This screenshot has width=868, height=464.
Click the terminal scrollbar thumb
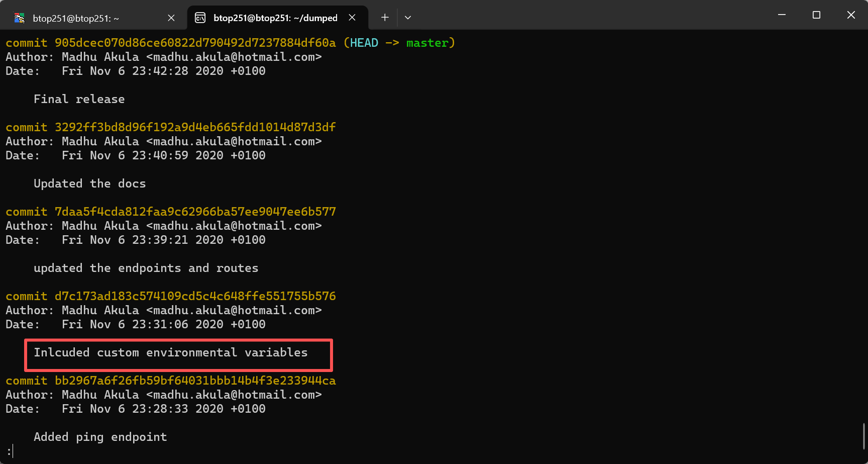coord(864,436)
